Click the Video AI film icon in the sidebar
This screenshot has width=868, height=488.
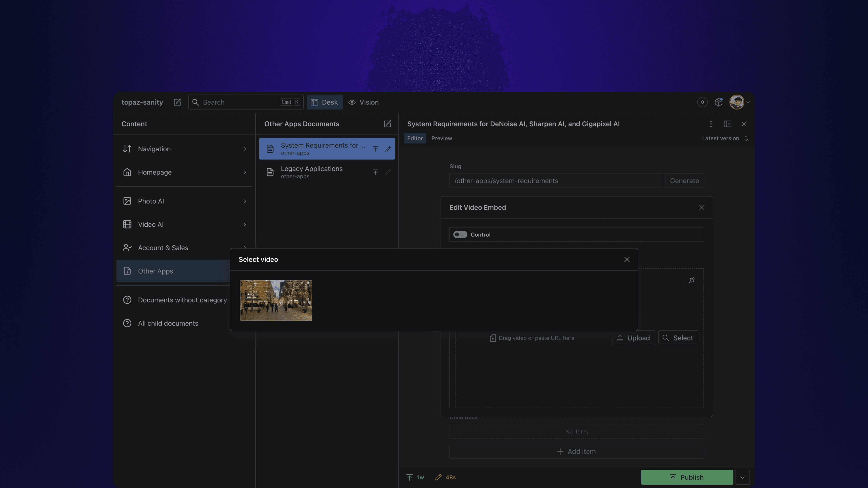(x=127, y=224)
